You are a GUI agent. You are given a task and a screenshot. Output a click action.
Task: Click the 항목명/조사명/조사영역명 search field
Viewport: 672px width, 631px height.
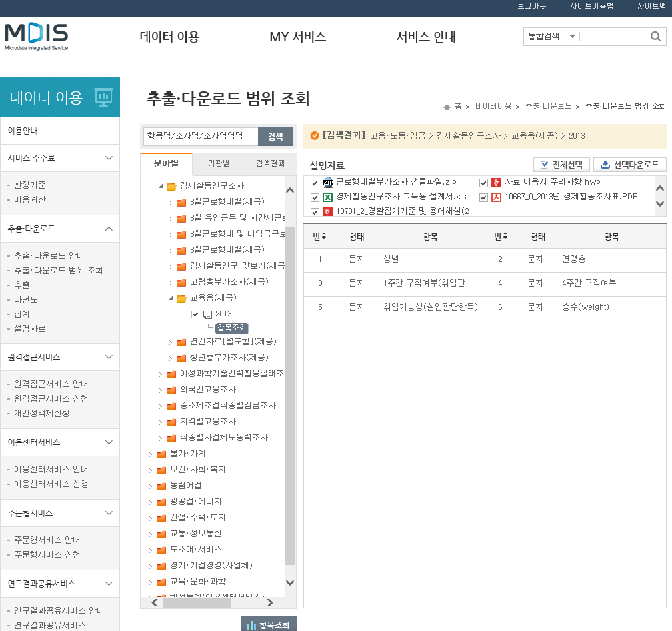coord(200,137)
